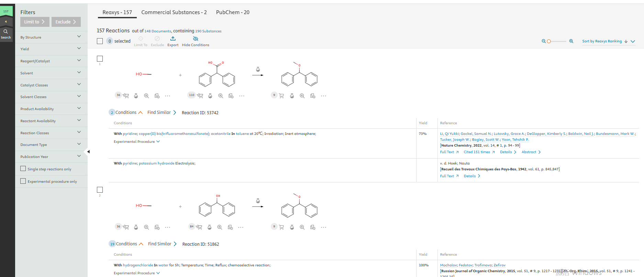The width and height of the screenshot is (644, 277).
Task: Switch to Reaxys - 157 tab
Action: [x=117, y=12]
